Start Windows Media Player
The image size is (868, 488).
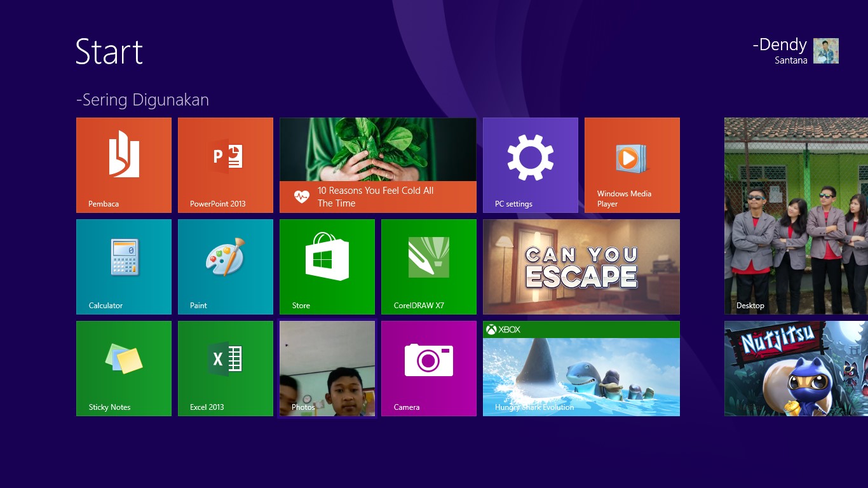[x=632, y=165]
